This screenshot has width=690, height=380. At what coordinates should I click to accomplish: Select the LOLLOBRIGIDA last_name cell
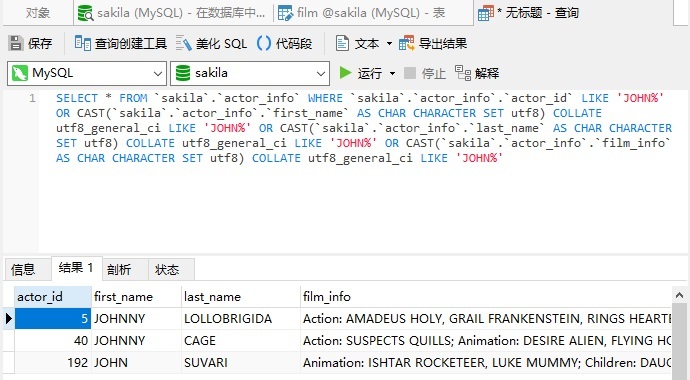[241, 318]
